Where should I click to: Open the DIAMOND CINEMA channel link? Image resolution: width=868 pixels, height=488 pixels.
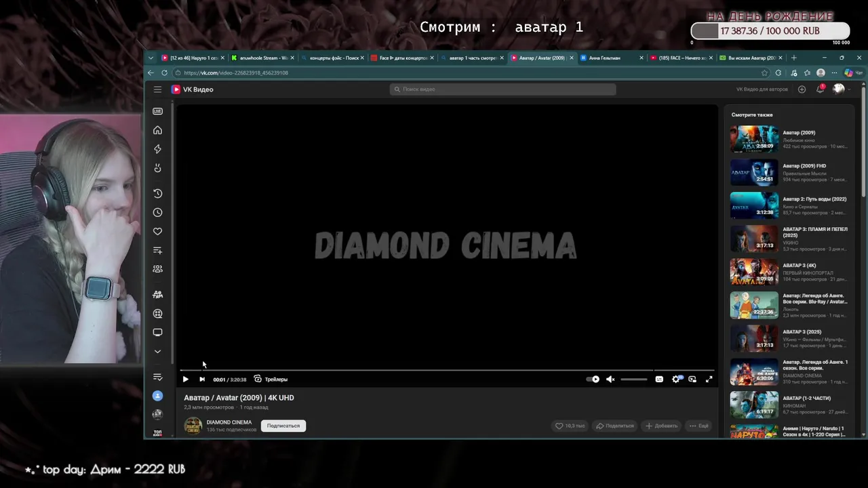coord(229,422)
